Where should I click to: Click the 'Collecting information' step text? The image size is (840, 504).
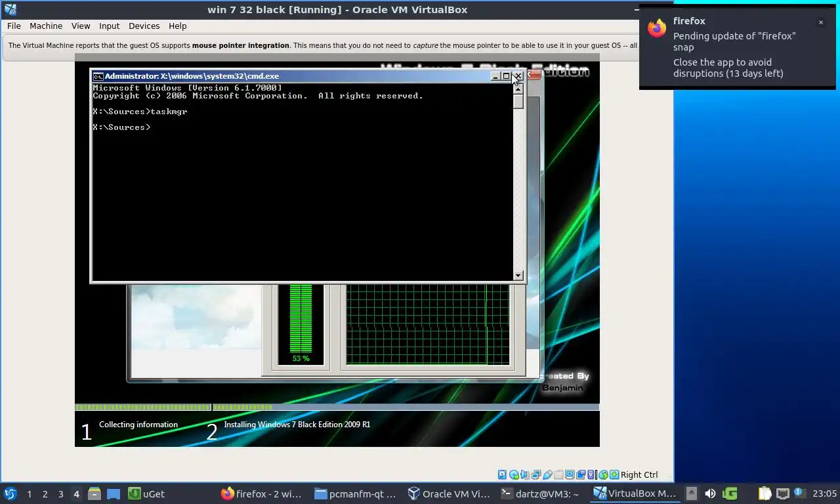coord(138,425)
